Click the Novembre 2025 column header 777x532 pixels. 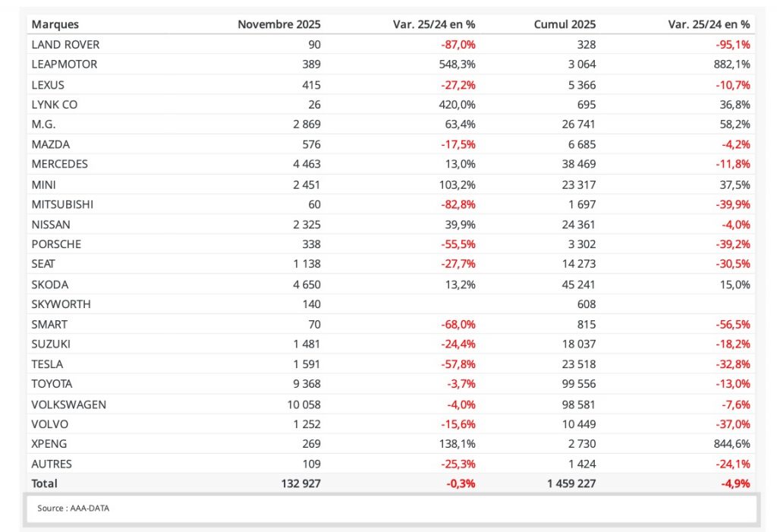click(278, 24)
